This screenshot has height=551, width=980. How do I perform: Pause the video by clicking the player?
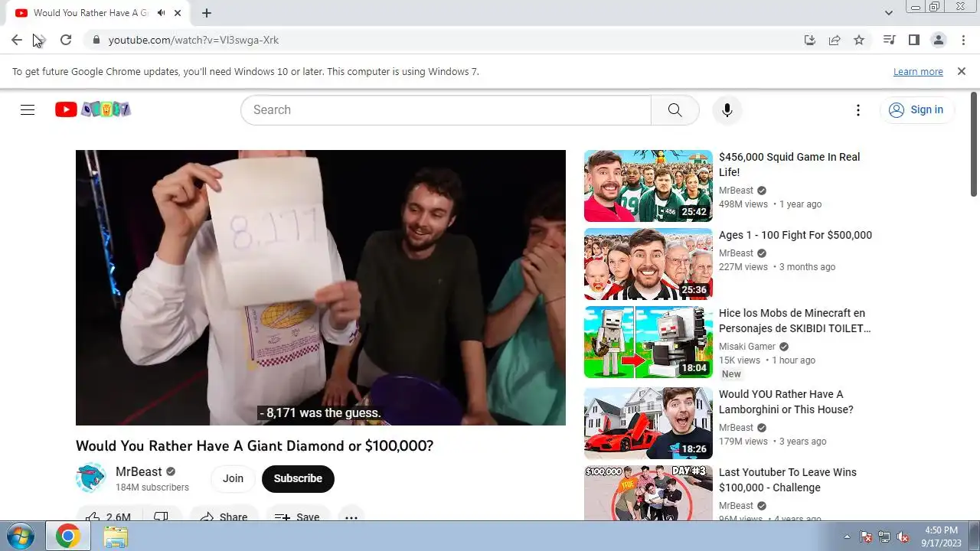(321, 288)
